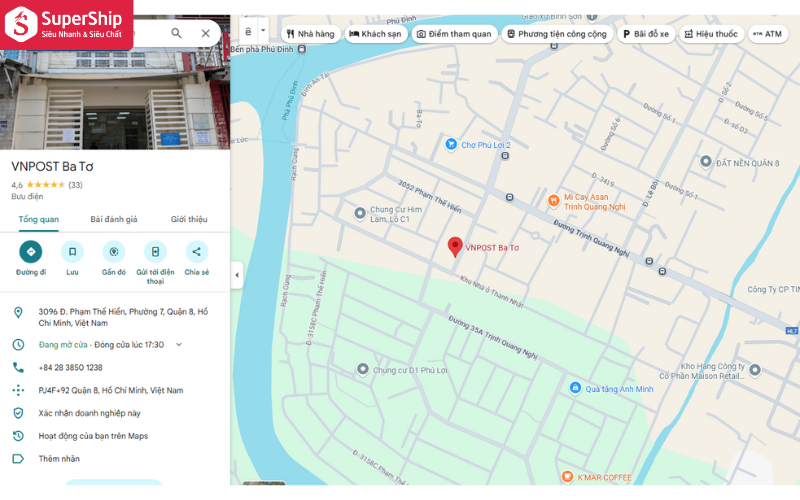The image size is (800, 500).
Task: Open Hoạt động của bạn trên Maps
Action: coord(93,436)
